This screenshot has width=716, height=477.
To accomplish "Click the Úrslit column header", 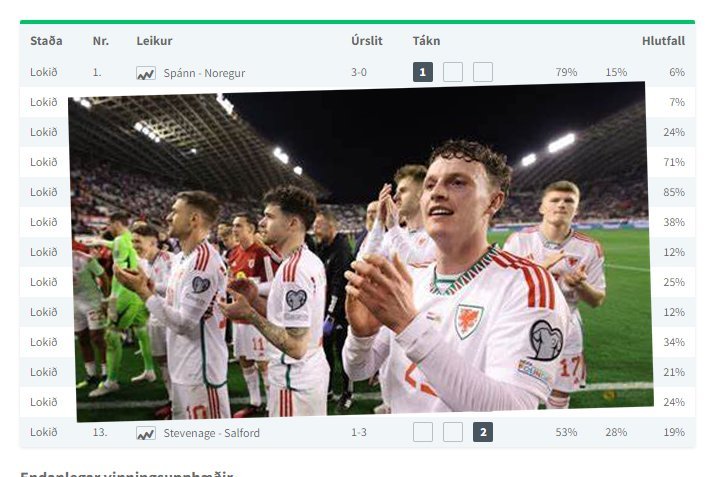I will 367,41.
